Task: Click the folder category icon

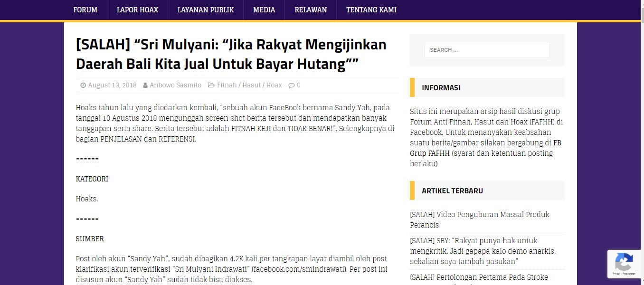Action: 211,85
